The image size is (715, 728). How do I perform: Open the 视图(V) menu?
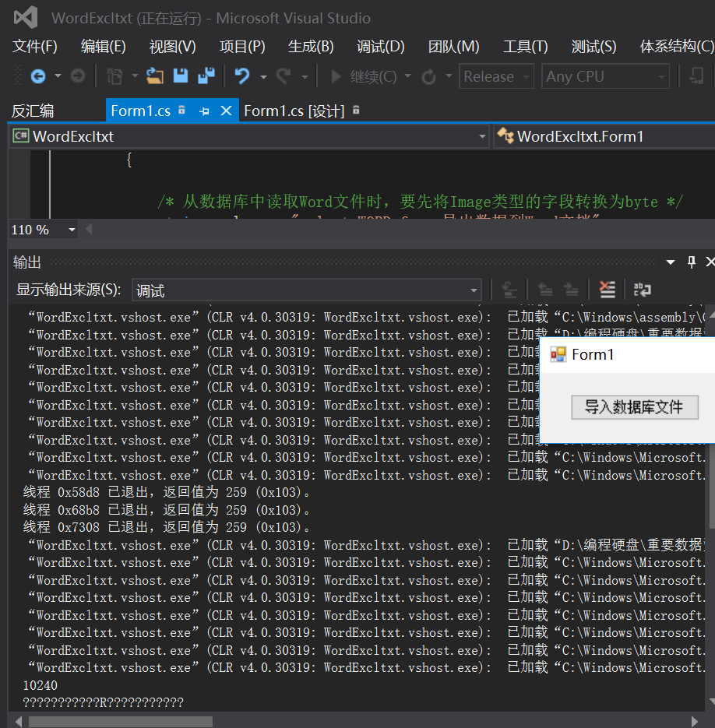point(172,46)
